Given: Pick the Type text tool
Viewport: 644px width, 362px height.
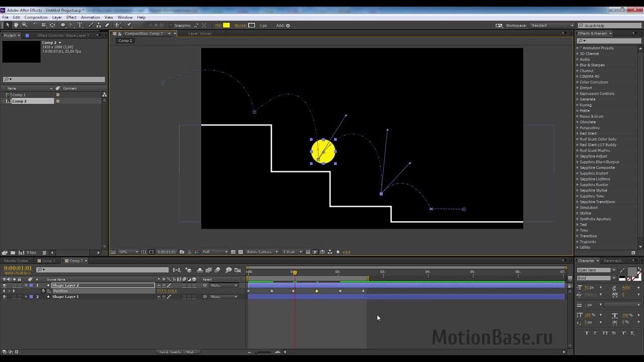Looking at the screenshot, I should point(80,25).
